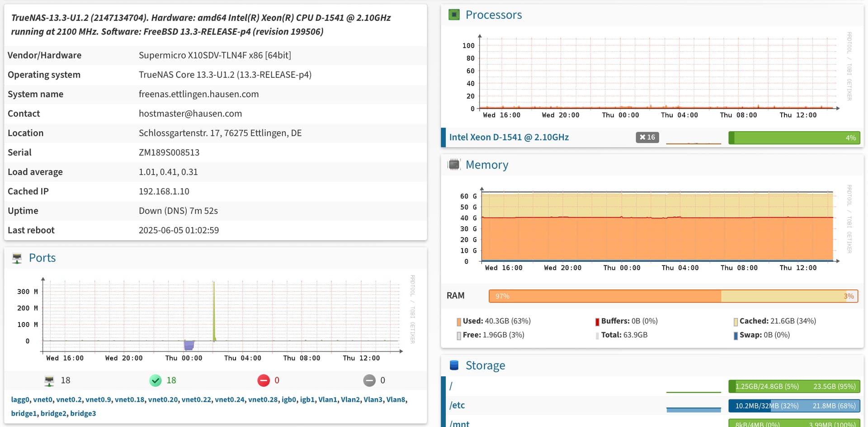
Task: Click the total ports icon beside first 18
Action: (x=49, y=381)
